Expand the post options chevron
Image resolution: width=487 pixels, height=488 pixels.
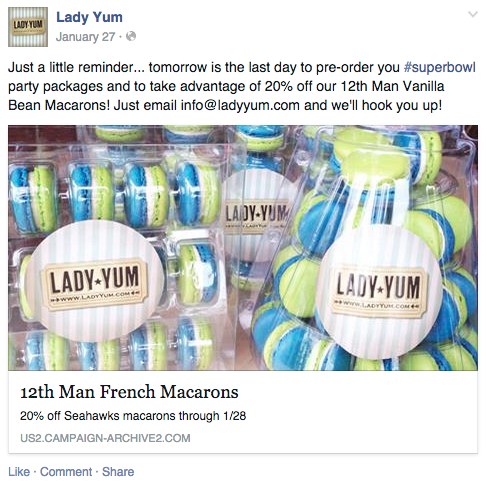[x=473, y=14]
